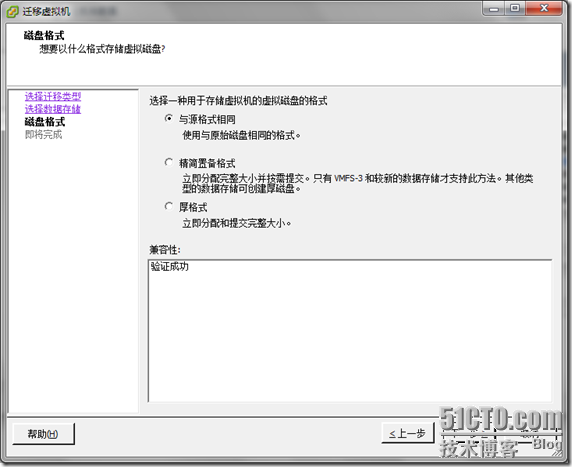The image size is (572, 467).
Task: Return with the ≤上一步 button
Action: coord(408,433)
